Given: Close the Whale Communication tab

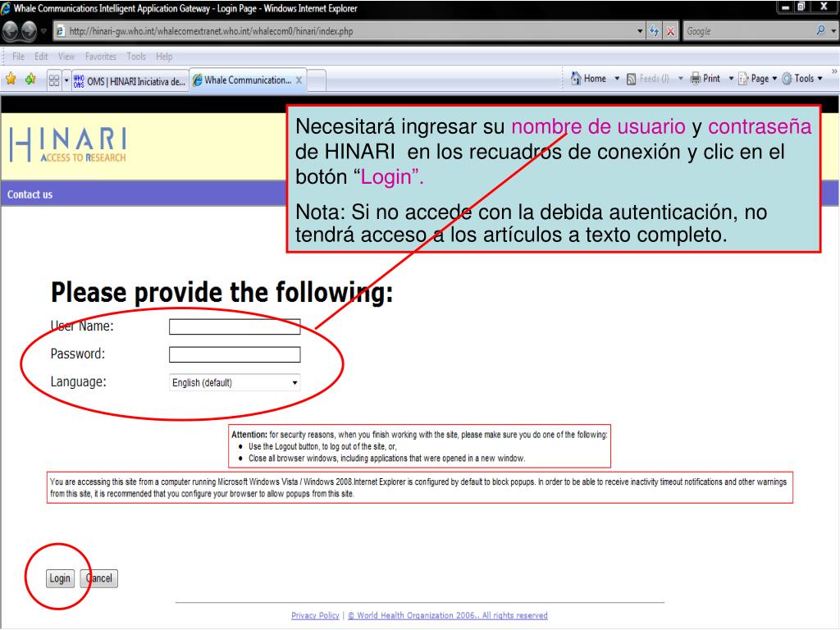Looking at the screenshot, I should [299, 80].
